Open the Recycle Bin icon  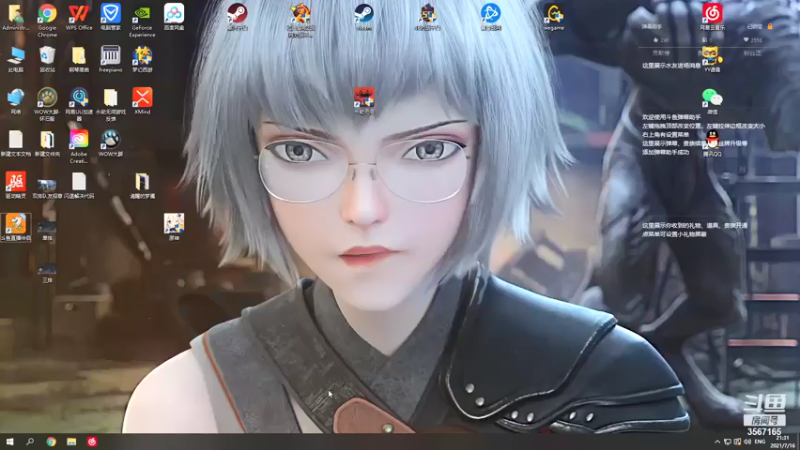tap(47, 59)
